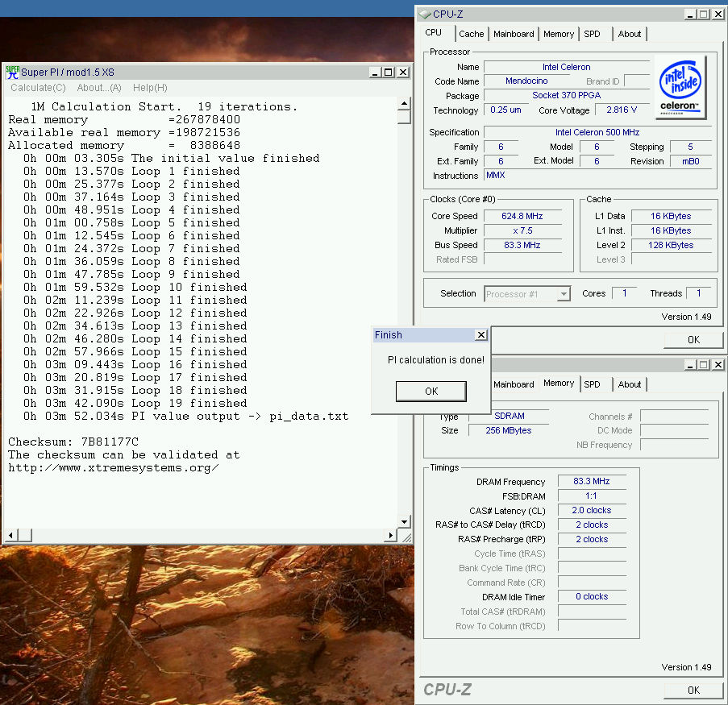
Task: Minimize the lower CPU-Z window
Action: 690,365
